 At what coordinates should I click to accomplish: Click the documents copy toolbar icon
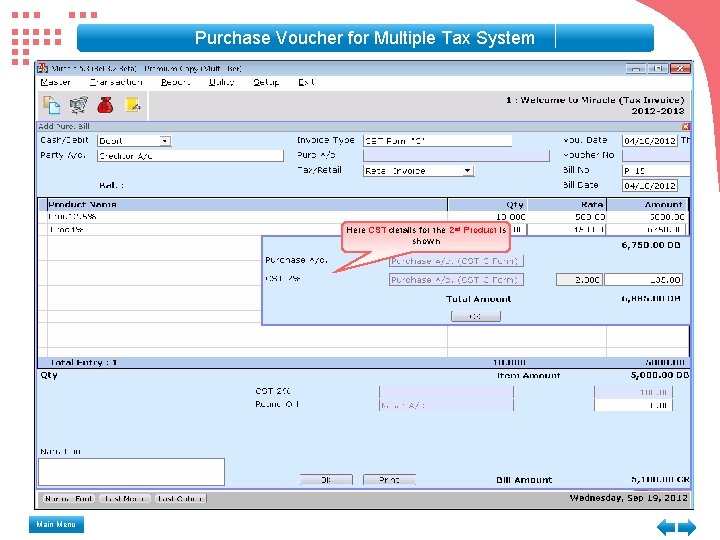pyautogui.click(x=51, y=105)
